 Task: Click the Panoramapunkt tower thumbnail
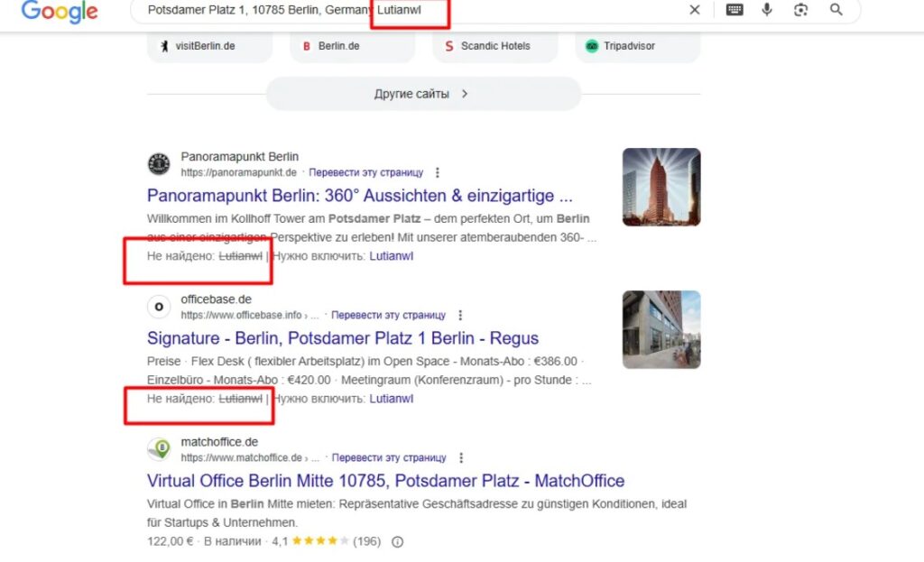click(x=661, y=187)
